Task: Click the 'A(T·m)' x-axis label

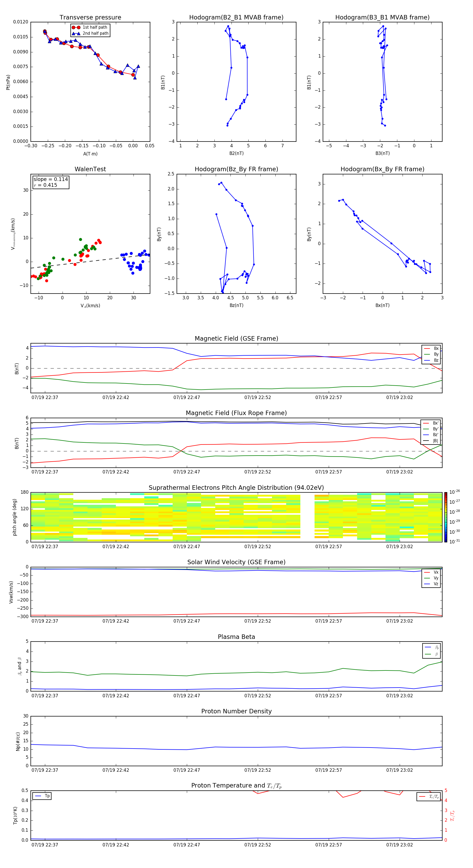Action: pyautogui.click(x=90, y=154)
